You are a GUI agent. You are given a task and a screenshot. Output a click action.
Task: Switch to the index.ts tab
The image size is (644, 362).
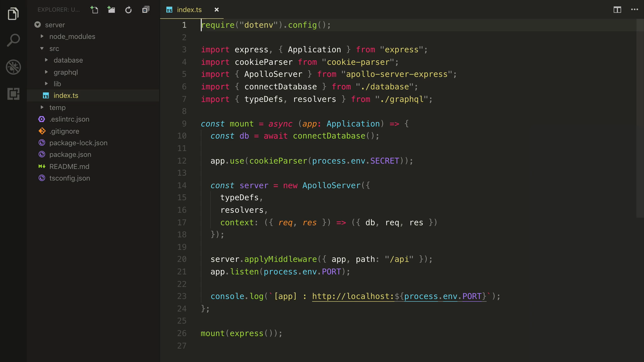(x=189, y=10)
